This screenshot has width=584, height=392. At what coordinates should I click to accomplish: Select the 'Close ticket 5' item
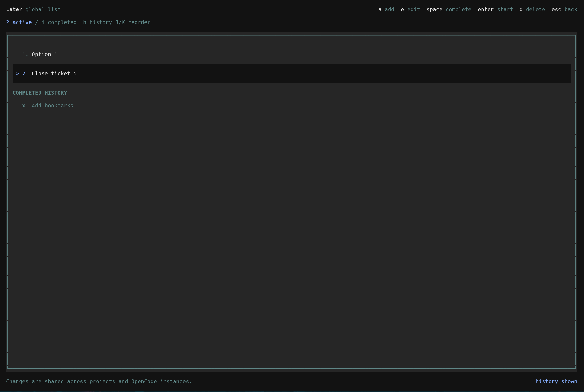(x=291, y=74)
